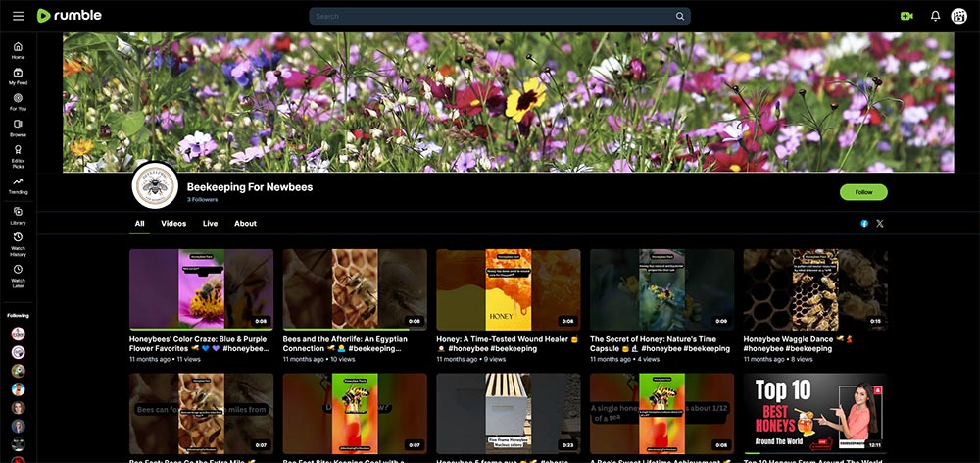This screenshot has width=980, height=463.
Task: Open the five frame honeybee nucleus thumbnail
Action: click(x=508, y=414)
